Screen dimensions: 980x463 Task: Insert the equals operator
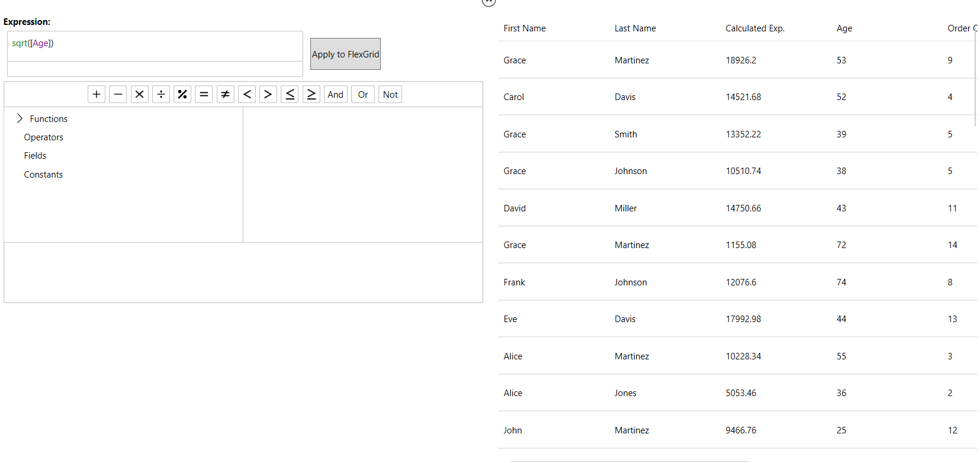[204, 94]
